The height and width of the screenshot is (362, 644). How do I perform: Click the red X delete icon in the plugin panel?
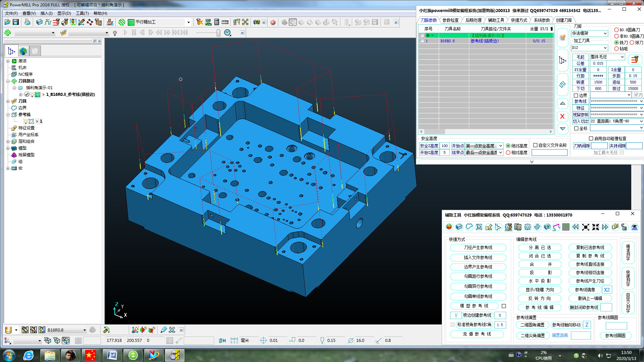562,116
